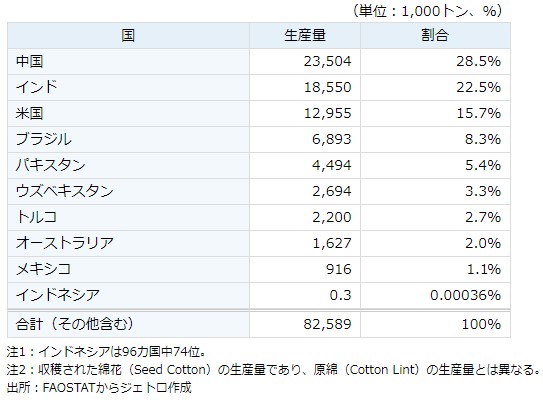Click the 生産量 column header
The height and width of the screenshot is (402, 543).
click(305, 35)
